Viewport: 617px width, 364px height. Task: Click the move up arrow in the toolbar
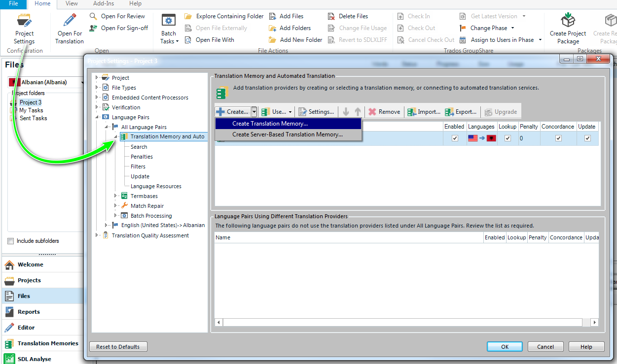(x=358, y=112)
